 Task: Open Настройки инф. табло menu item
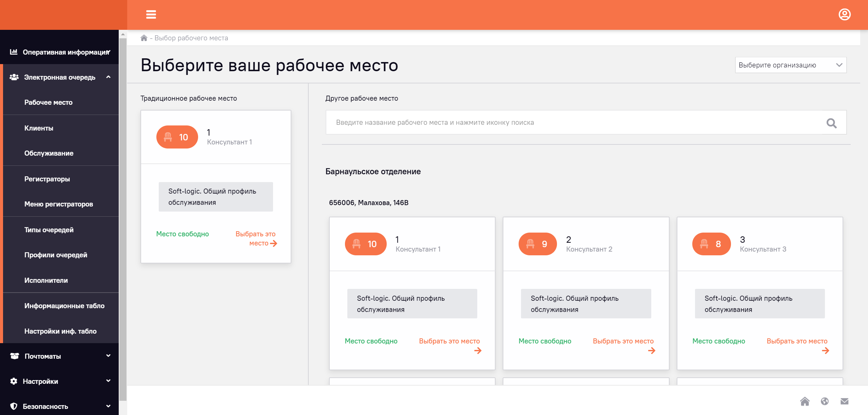61,331
